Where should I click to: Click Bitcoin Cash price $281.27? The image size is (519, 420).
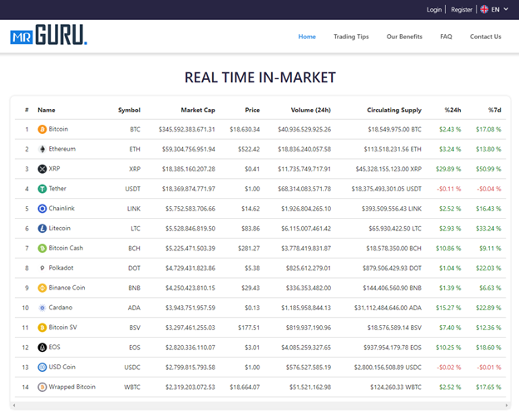point(249,249)
